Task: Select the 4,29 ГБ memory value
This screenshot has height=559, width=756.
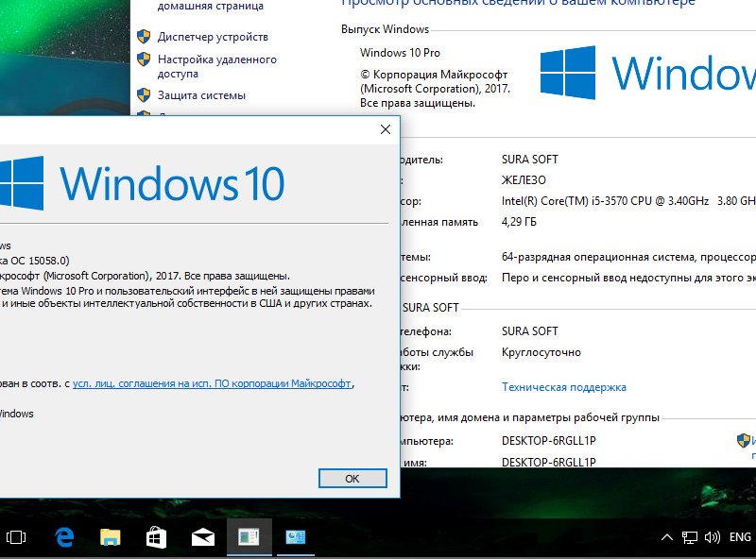Action: (519, 222)
